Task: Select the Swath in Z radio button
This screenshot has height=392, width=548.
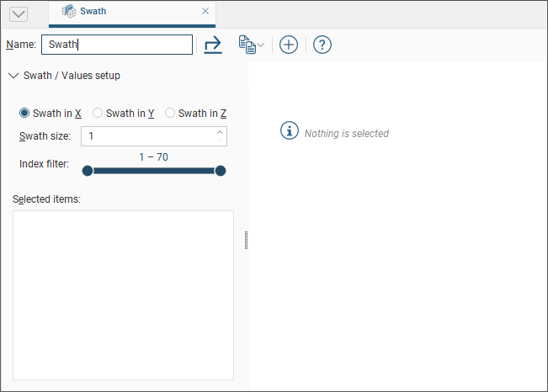Action: click(x=170, y=113)
